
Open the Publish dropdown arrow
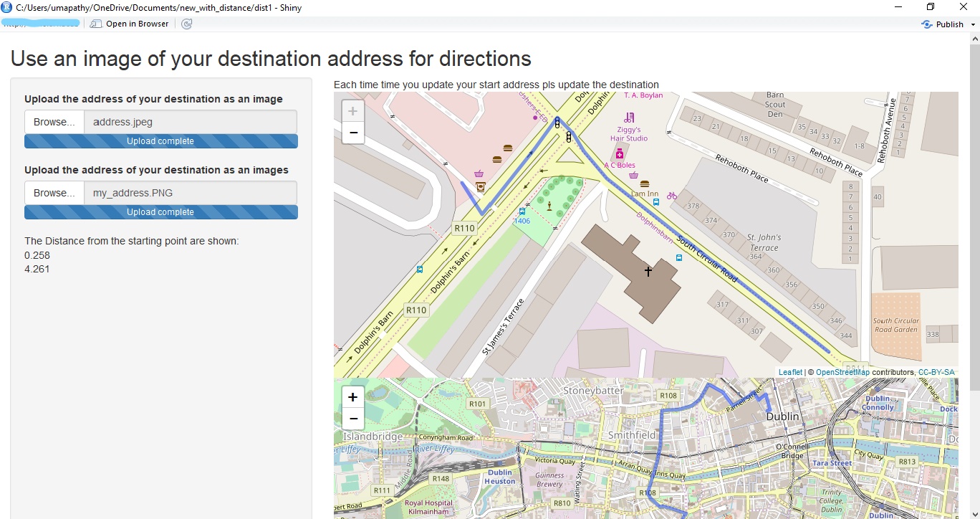[x=972, y=24]
